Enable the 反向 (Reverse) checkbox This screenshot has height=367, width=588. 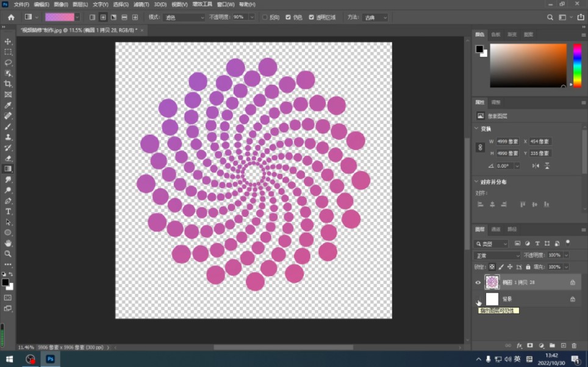point(265,18)
